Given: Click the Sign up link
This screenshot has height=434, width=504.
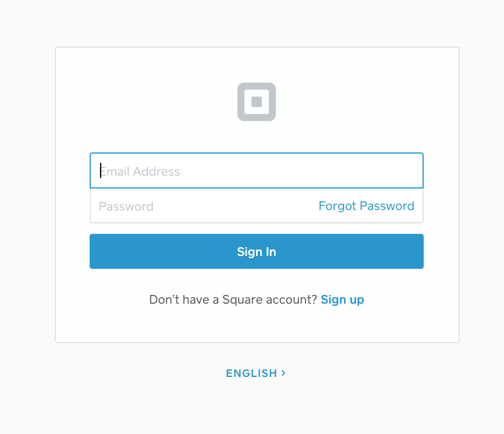Looking at the screenshot, I should (x=342, y=299).
